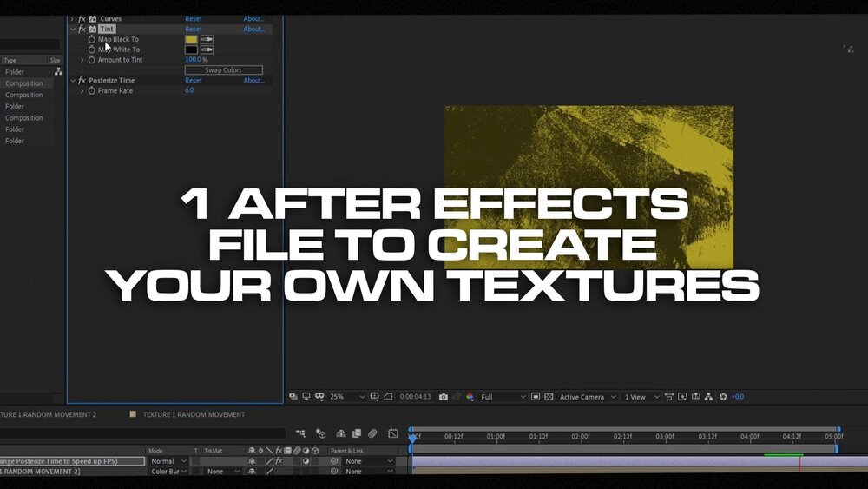Take a snapshot with the camera icon
The height and width of the screenshot is (489, 868).
click(x=444, y=397)
